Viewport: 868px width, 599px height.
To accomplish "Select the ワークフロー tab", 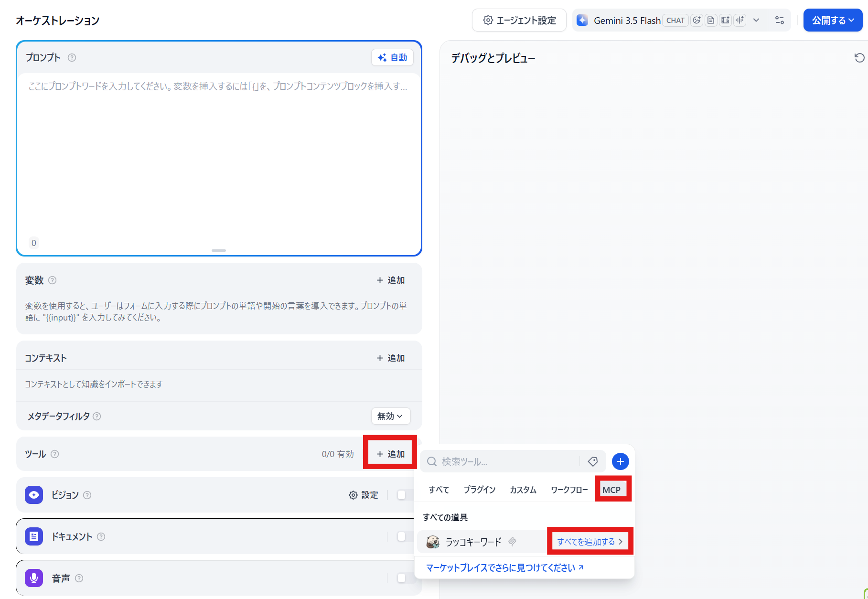I will 569,490.
